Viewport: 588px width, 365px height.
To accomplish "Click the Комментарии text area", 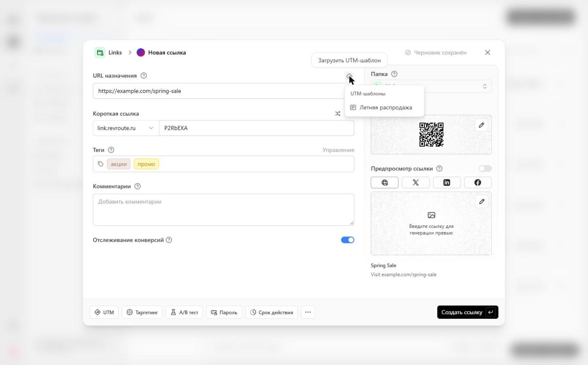I will pos(224,210).
